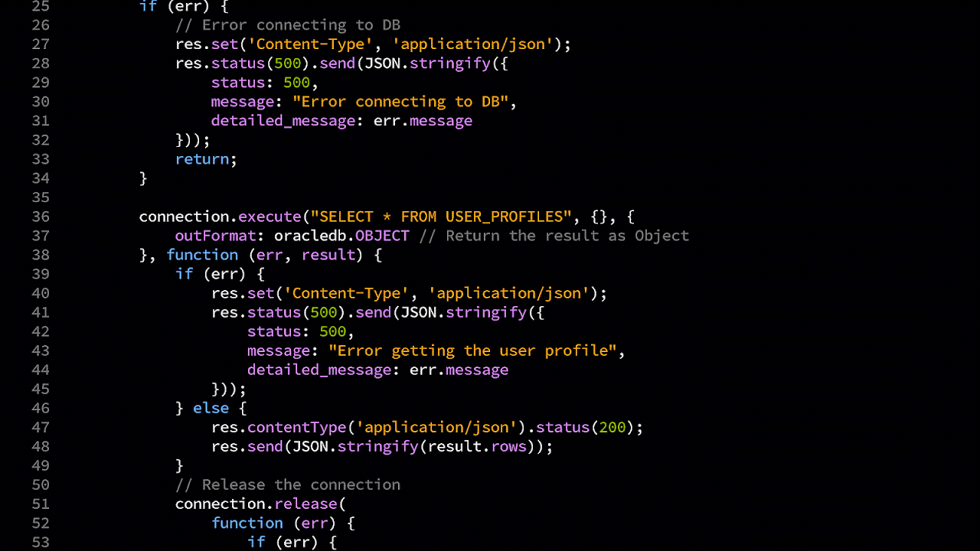The width and height of the screenshot is (980, 551).
Task: Click "status(200)" on line 47
Action: [x=586, y=427]
